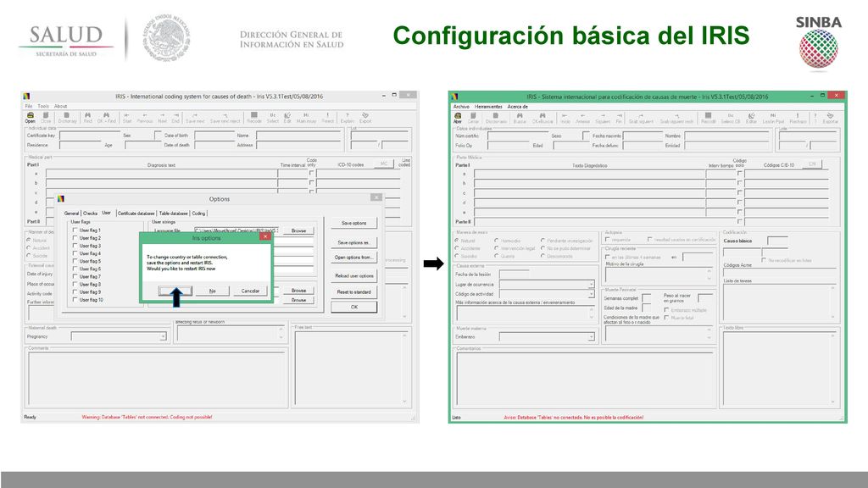Select the Desconocido radio button
Image resolution: width=868 pixels, height=488 pixels.
542,256
